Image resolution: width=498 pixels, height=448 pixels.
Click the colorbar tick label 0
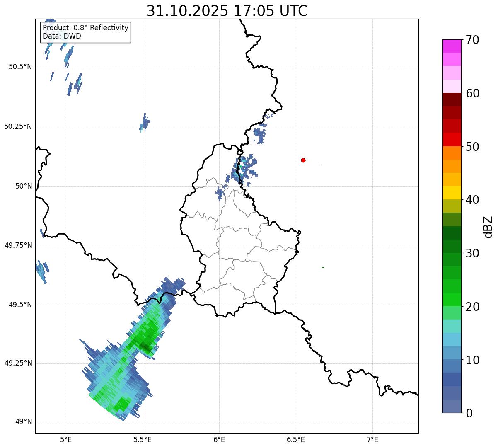(x=469, y=413)
